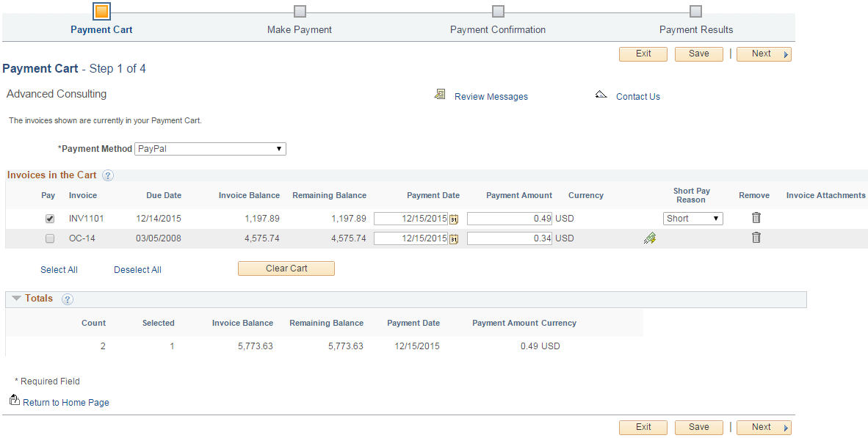
Task: Click the help icon next to Totals
Action: click(x=68, y=299)
